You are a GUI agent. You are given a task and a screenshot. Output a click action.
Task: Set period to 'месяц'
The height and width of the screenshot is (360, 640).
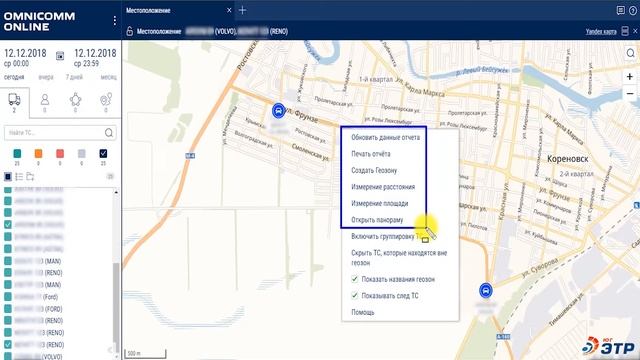(109, 77)
